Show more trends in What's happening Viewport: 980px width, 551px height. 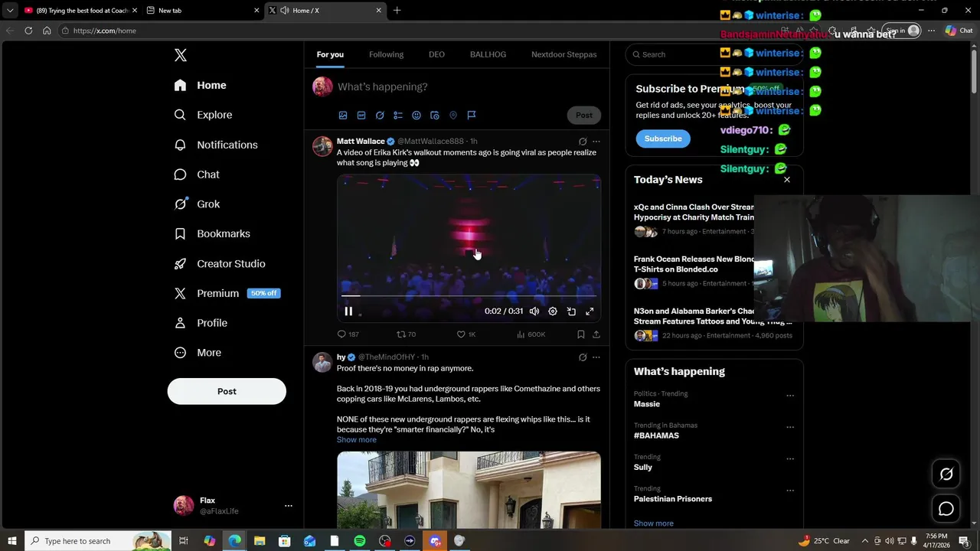[x=654, y=523]
